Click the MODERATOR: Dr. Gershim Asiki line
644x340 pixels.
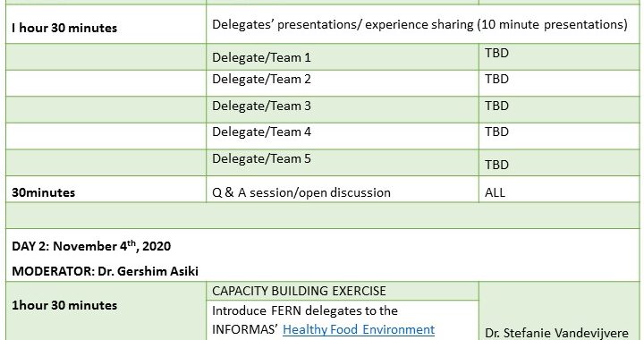click(x=105, y=271)
